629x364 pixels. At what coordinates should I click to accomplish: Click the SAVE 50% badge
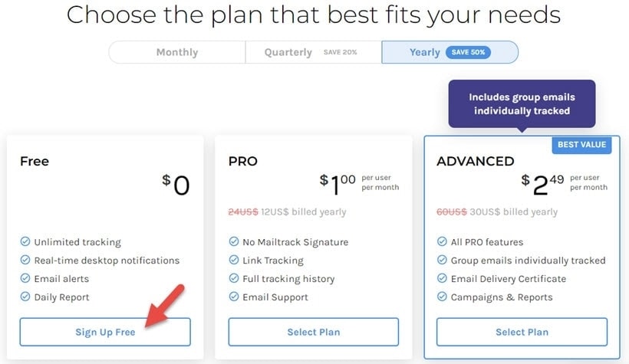coord(468,52)
